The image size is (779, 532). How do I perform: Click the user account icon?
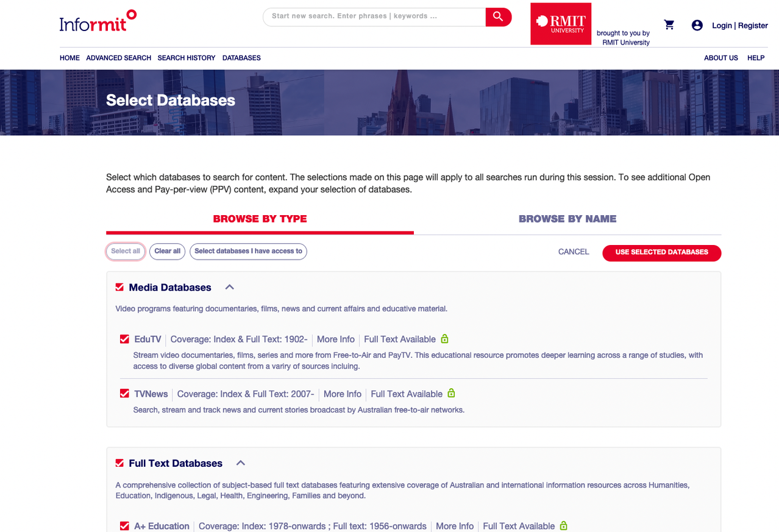(x=697, y=25)
